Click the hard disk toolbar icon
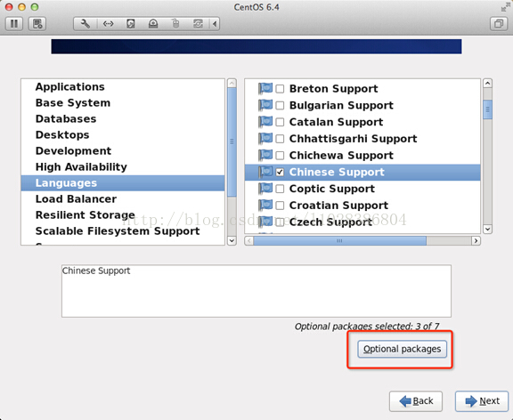 pos(131,24)
